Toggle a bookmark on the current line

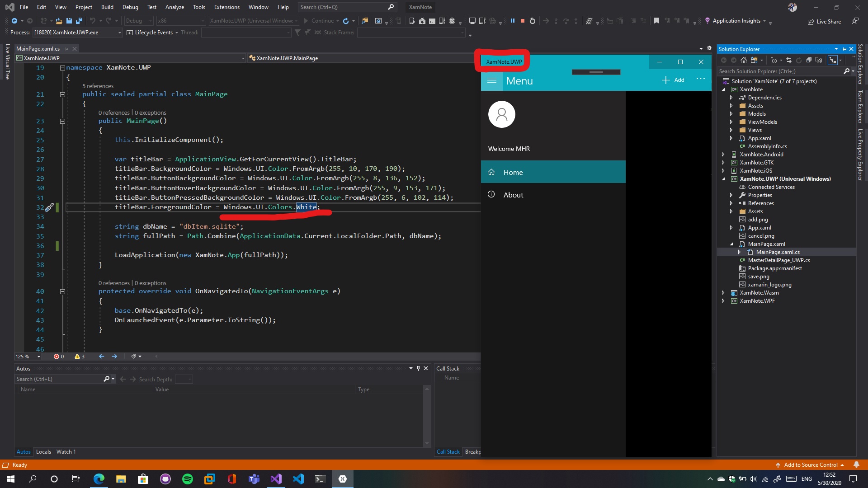coord(657,21)
